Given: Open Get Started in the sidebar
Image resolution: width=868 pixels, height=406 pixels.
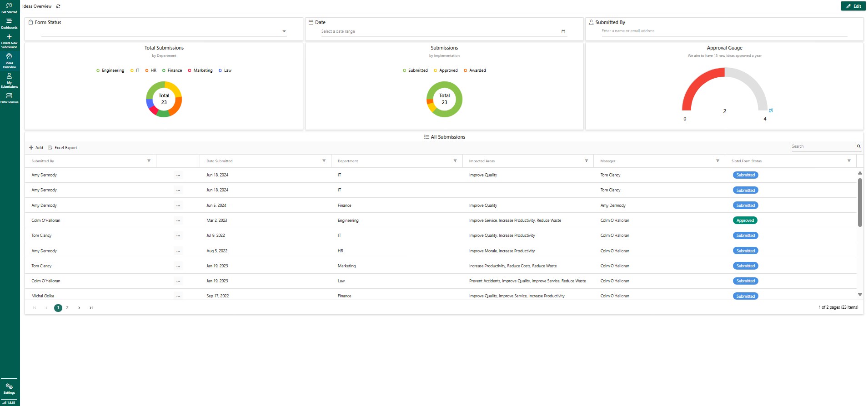Looking at the screenshot, I should pyautogui.click(x=9, y=7).
